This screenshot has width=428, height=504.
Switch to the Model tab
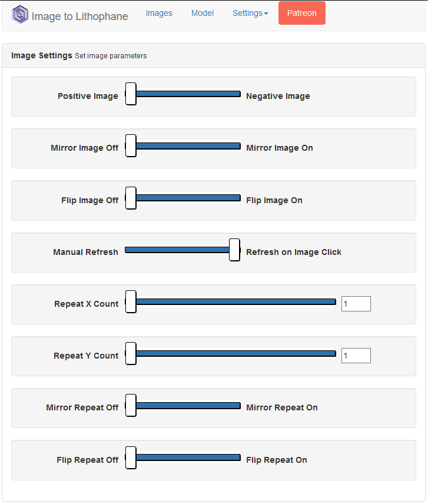tap(203, 13)
